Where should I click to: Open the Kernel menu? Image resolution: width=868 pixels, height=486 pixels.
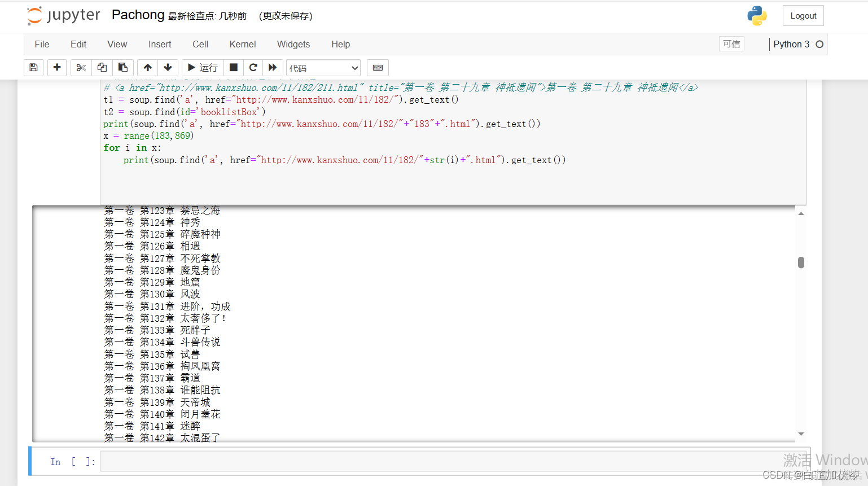243,44
